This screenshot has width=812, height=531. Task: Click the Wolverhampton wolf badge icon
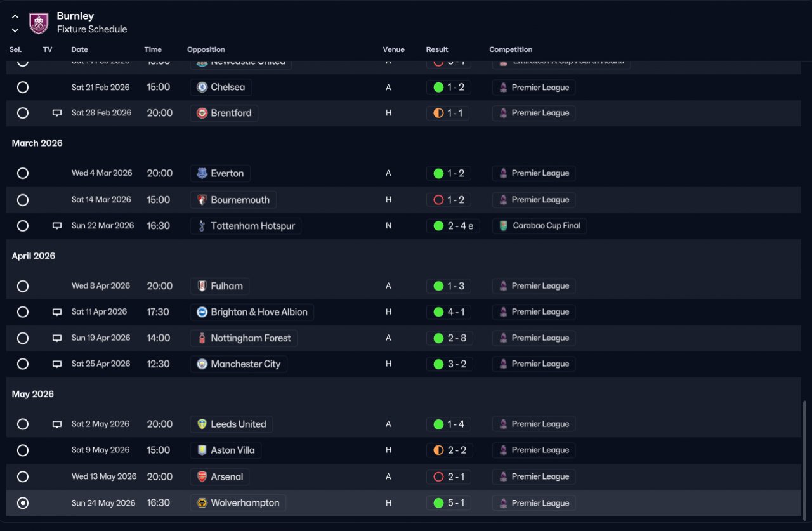click(202, 503)
